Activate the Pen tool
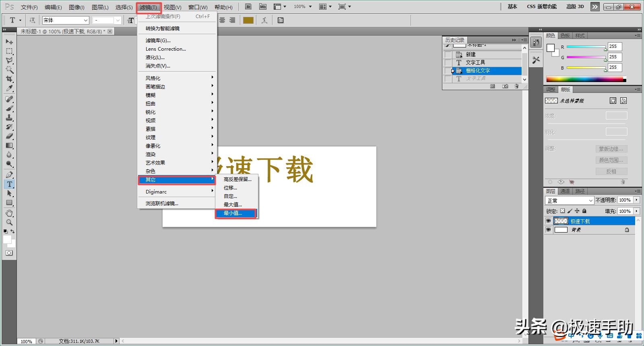The width and height of the screenshot is (644, 346). (9, 175)
